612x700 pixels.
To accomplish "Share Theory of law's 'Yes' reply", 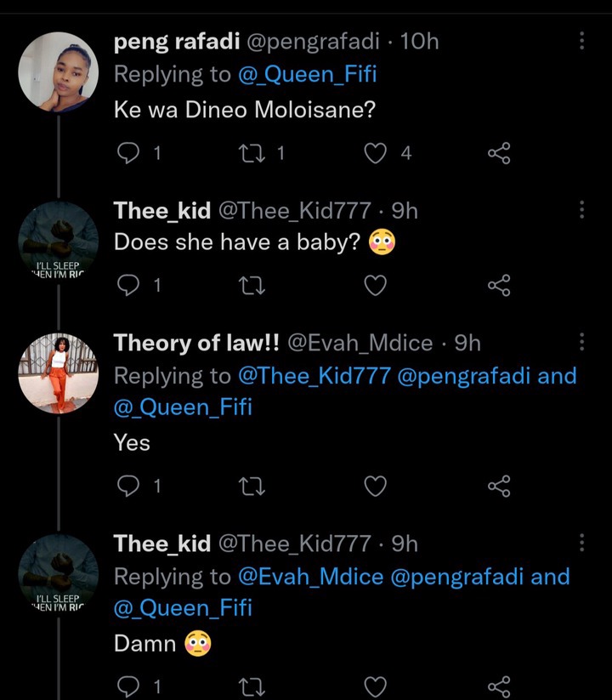I will pos(499,486).
